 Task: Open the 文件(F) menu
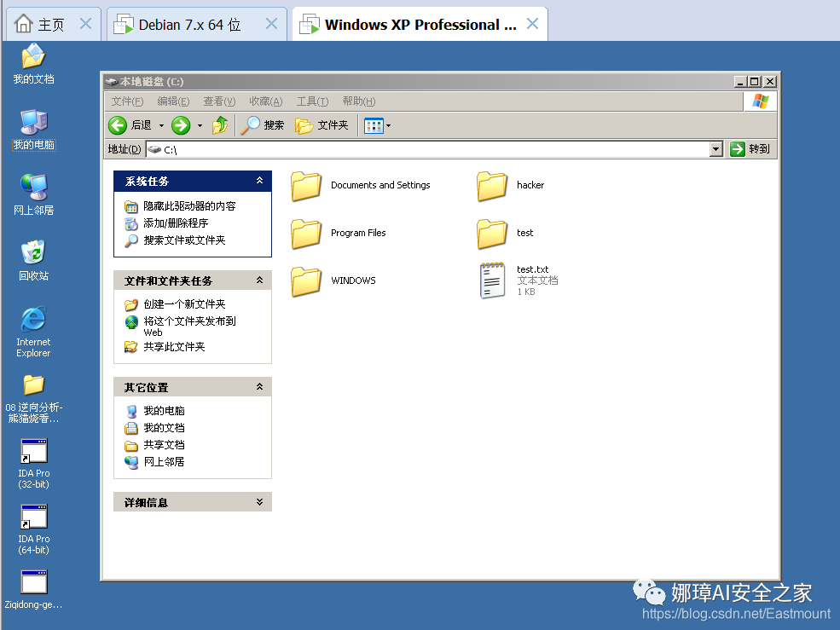point(128,101)
